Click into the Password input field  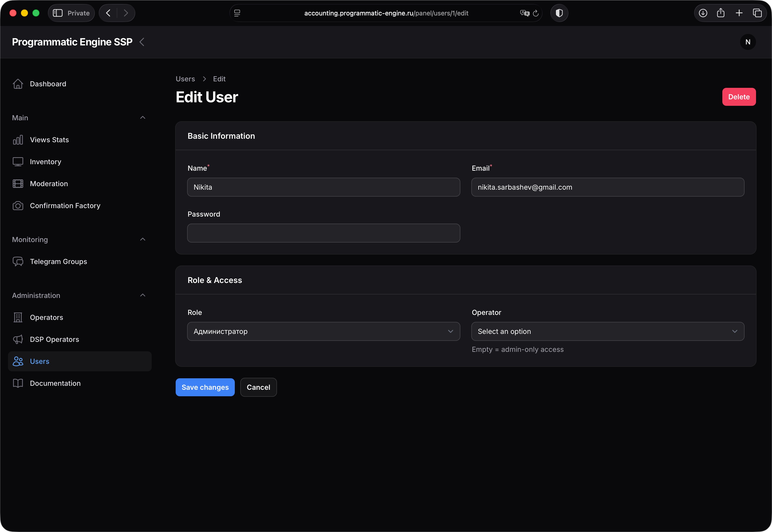point(323,233)
